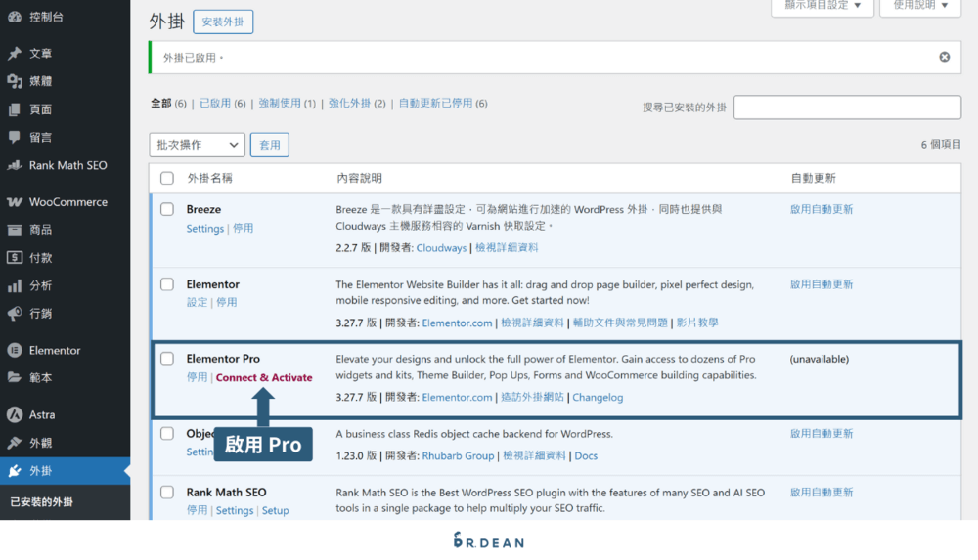The width and height of the screenshot is (978, 560).
Task: Select the 全部 (6) filter
Action: tap(168, 103)
